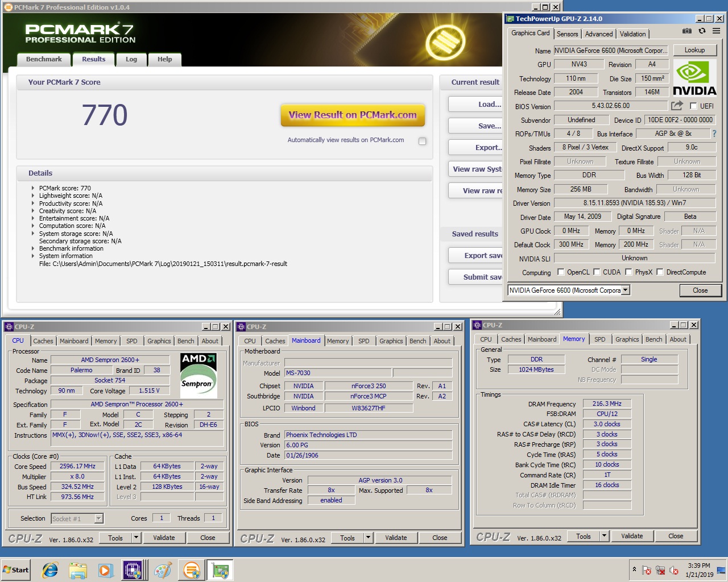Toggle the OpenCL checkbox
This screenshot has height=582, width=728.
[561, 272]
